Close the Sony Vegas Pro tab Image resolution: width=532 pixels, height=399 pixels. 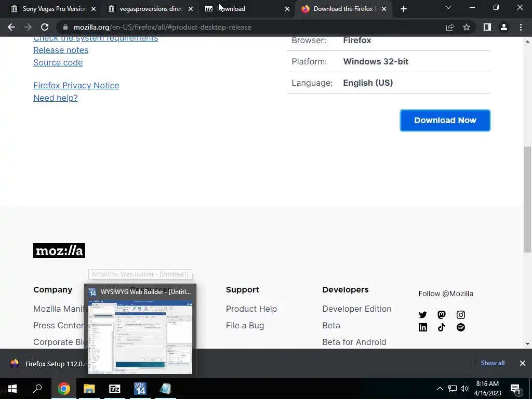pos(94,9)
